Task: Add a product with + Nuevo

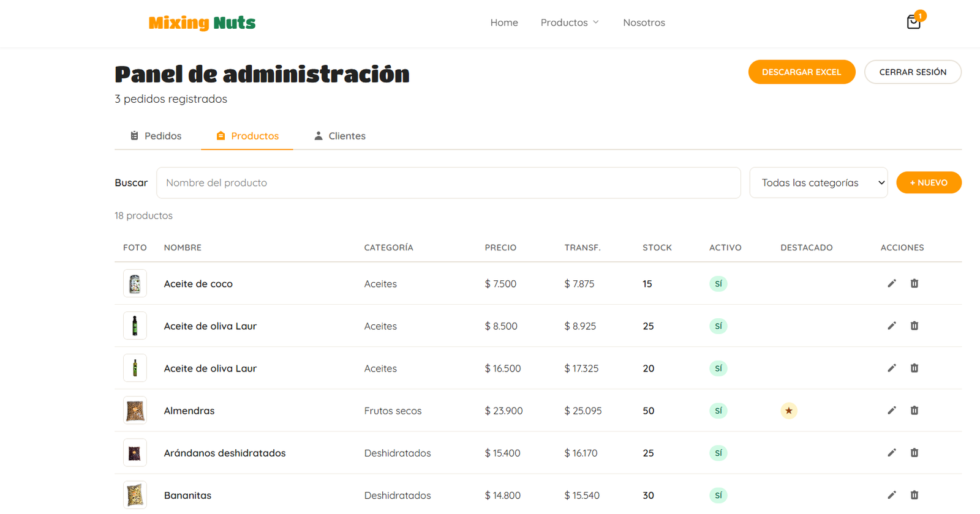Action: [x=929, y=182]
